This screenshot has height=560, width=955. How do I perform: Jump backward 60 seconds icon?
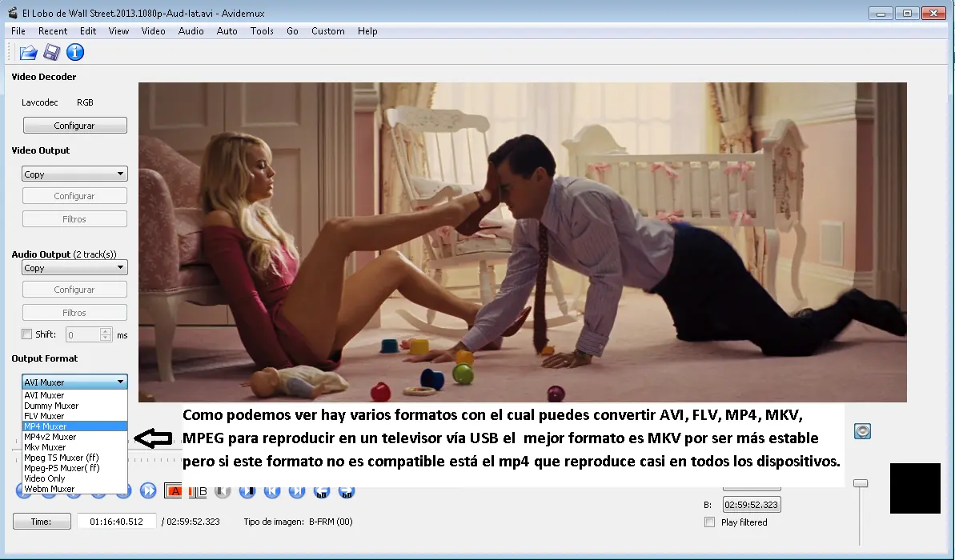[322, 491]
